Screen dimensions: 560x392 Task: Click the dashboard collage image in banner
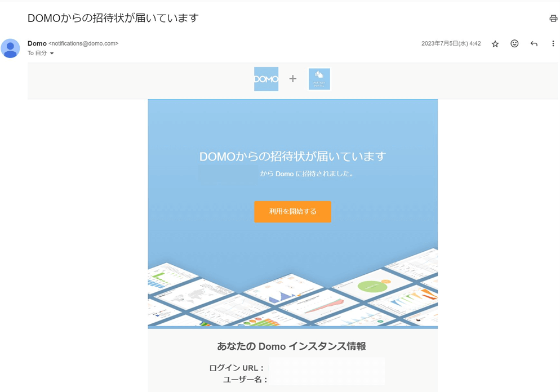pyautogui.click(x=292, y=287)
